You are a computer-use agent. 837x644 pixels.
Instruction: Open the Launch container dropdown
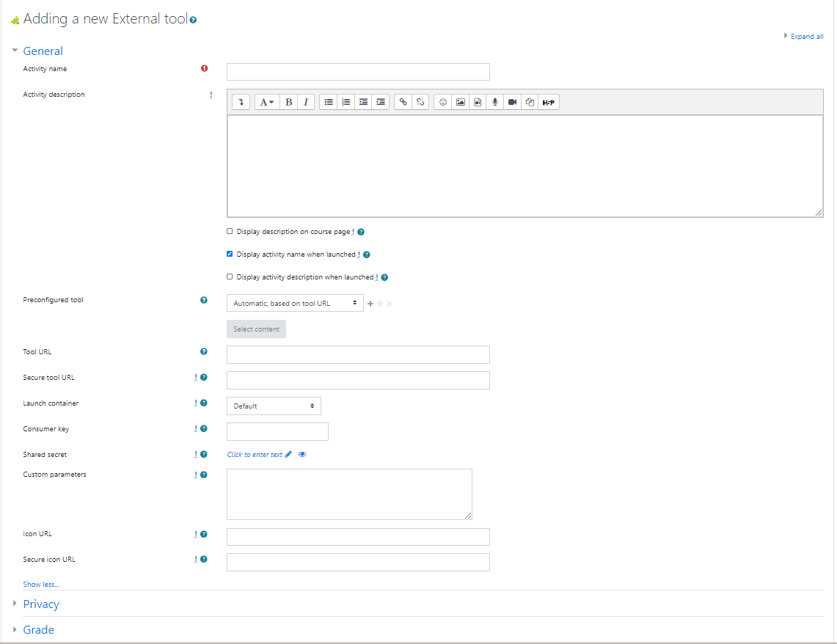tap(274, 406)
